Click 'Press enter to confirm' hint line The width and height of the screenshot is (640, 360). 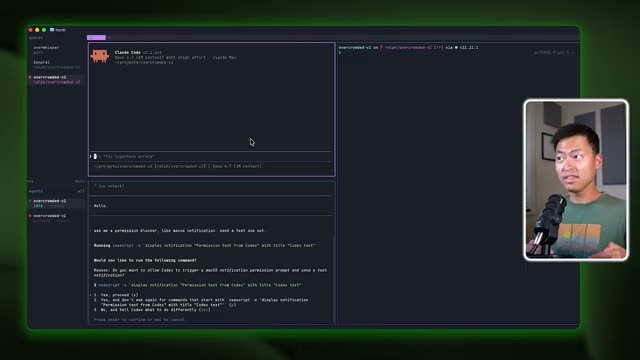pyautogui.click(x=139, y=320)
